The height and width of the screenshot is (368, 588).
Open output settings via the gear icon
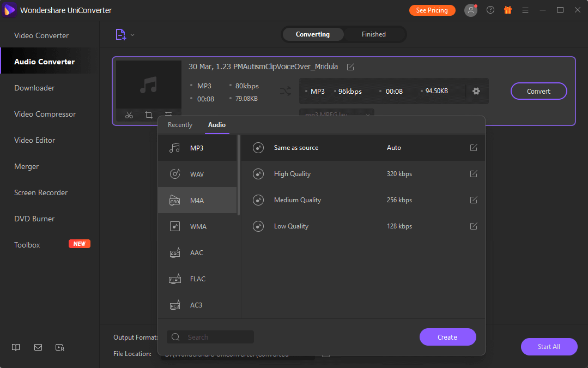click(476, 91)
